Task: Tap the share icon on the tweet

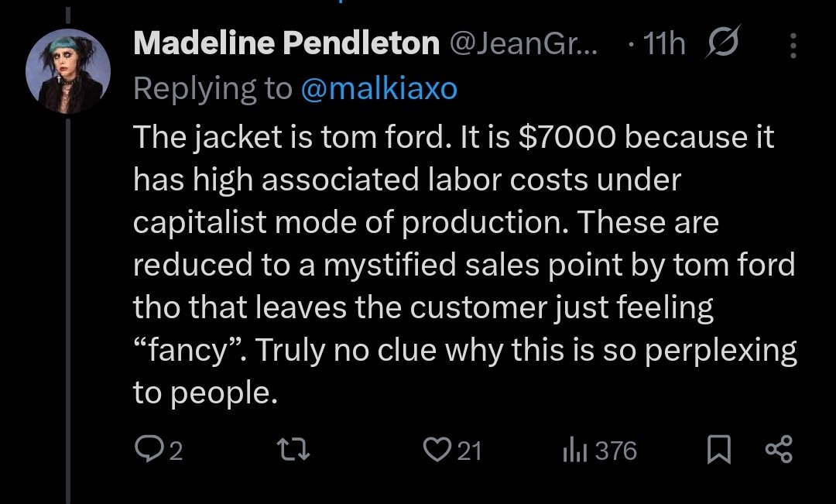Action: click(778, 450)
